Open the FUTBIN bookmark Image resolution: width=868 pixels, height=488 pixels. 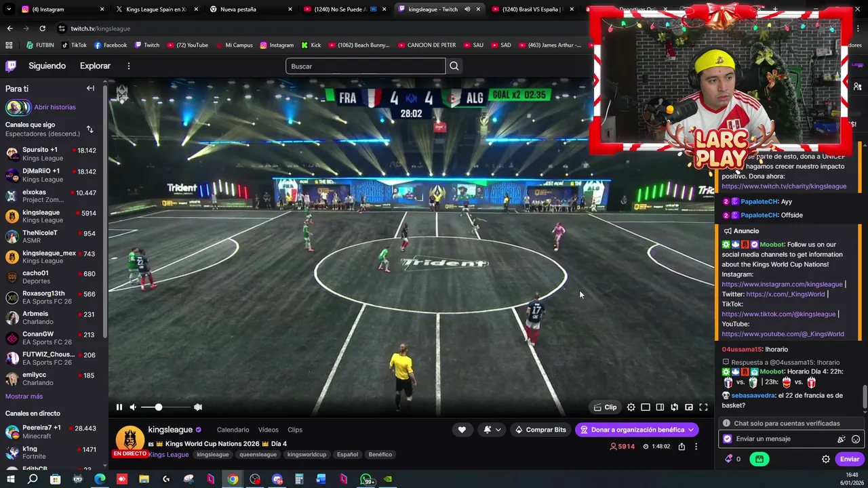pyautogui.click(x=40, y=45)
